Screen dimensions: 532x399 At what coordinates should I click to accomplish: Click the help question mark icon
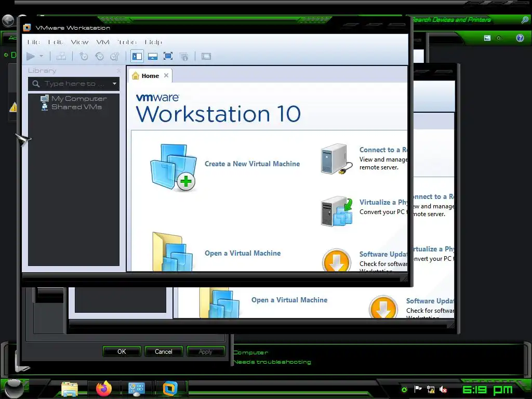click(520, 38)
